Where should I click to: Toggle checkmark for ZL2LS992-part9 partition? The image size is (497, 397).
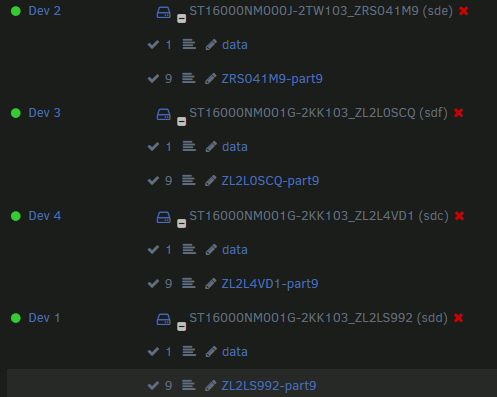153,386
